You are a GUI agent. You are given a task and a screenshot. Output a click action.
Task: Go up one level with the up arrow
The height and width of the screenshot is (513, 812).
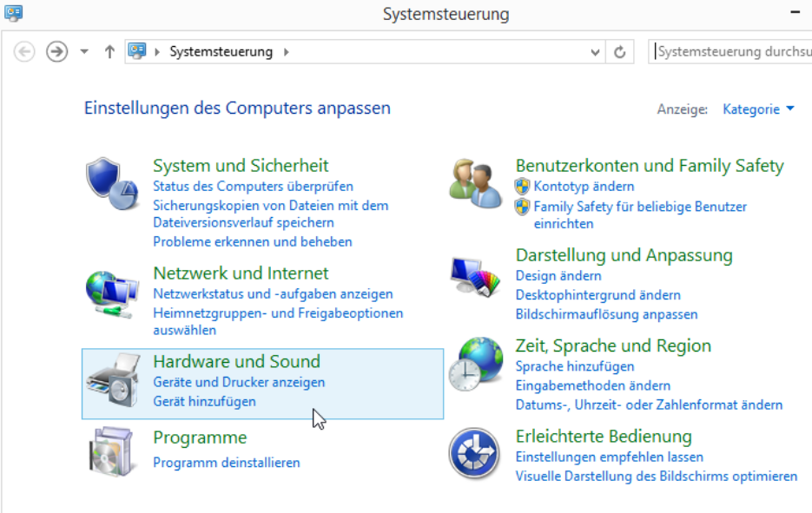point(109,52)
